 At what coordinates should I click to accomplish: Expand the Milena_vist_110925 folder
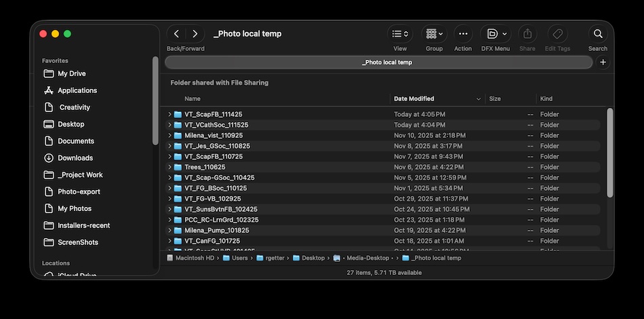(169, 135)
